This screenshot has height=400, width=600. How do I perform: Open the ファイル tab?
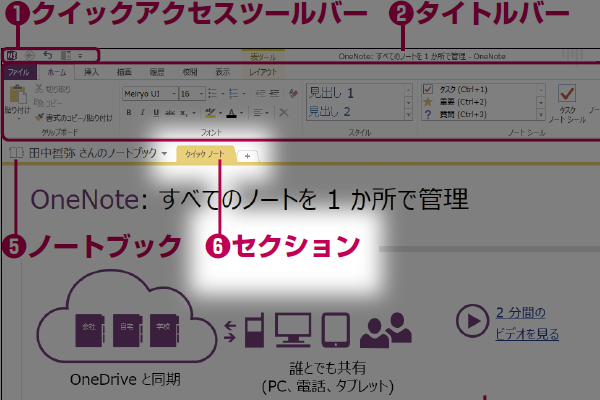point(18,72)
